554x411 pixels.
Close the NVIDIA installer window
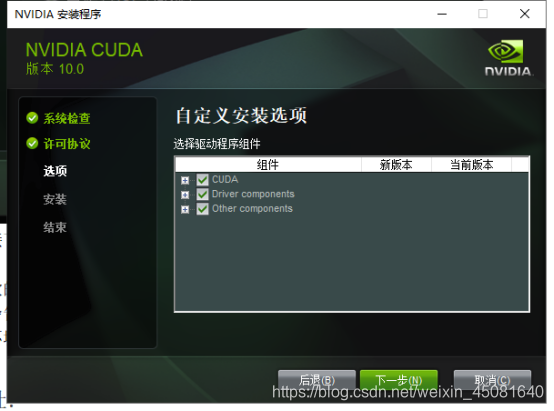click(525, 14)
